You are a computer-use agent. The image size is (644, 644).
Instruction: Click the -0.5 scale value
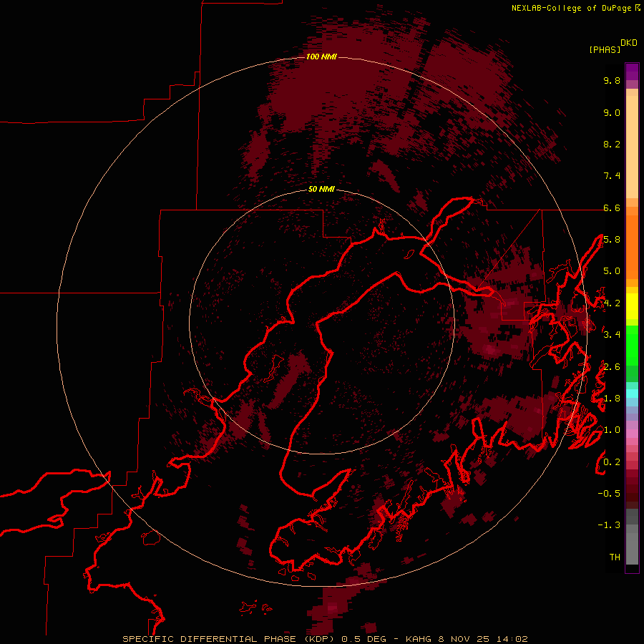click(609, 494)
